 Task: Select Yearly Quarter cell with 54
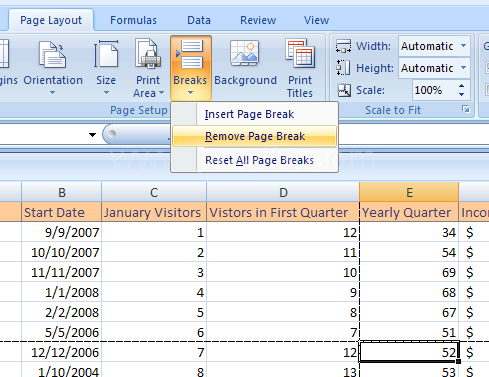click(x=409, y=252)
